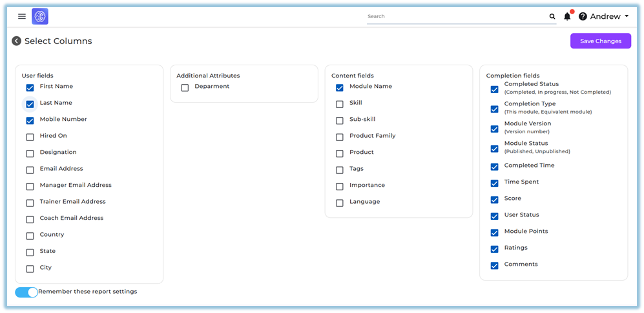Uncheck the Completed Status checkbox

coord(495,89)
